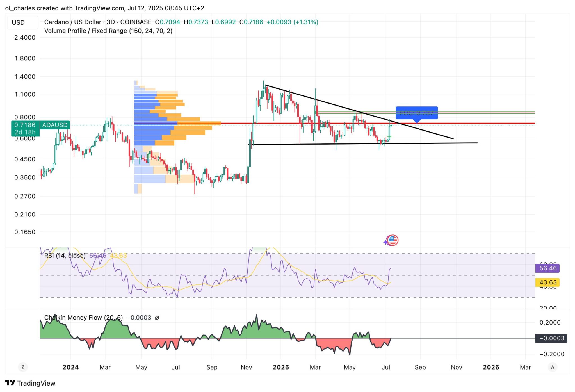Click the Cardano / US Dollar symbol title
This screenshot has width=575, height=392.
click(x=73, y=22)
